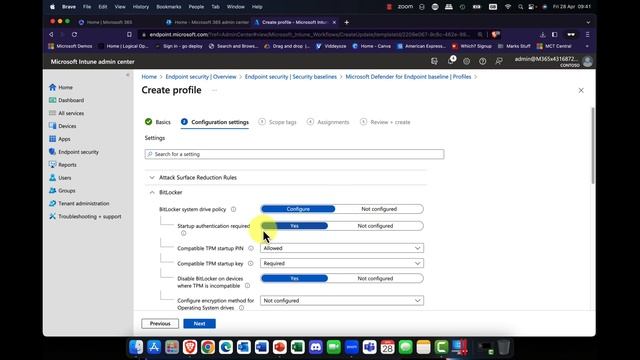Click the Next button
The width and height of the screenshot is (640, 360).
[x=200, y=324]
